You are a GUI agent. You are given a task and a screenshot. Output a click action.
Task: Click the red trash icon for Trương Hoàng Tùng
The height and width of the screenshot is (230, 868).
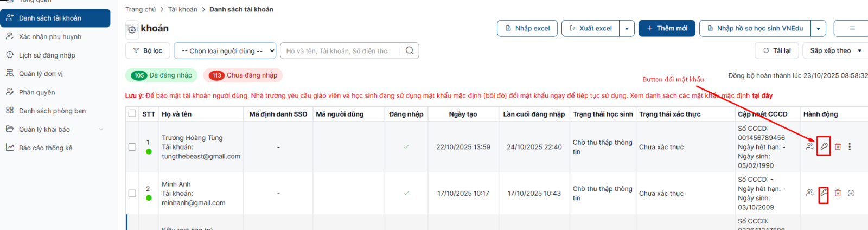pos(838,146)
